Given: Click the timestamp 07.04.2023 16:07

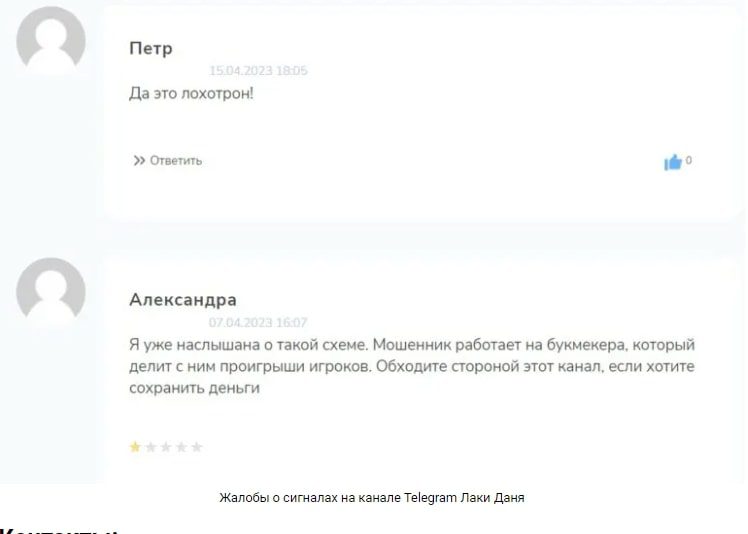Looking at the screenshot, I should point(258,323).
